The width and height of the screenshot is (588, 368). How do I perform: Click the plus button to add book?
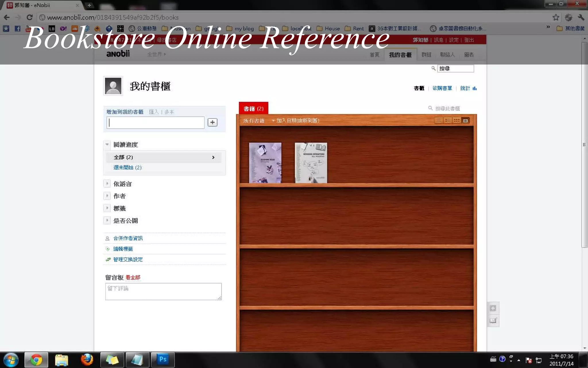tap(212, 122)
